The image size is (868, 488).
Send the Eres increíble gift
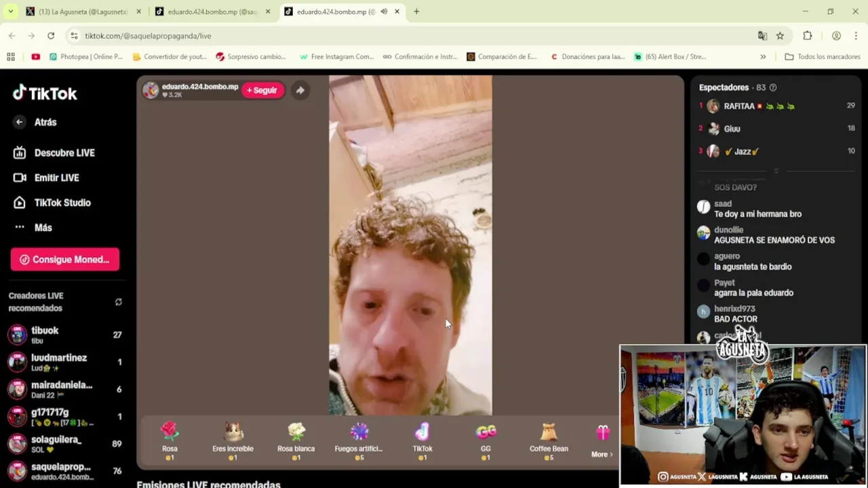click(x=233, y=441)
